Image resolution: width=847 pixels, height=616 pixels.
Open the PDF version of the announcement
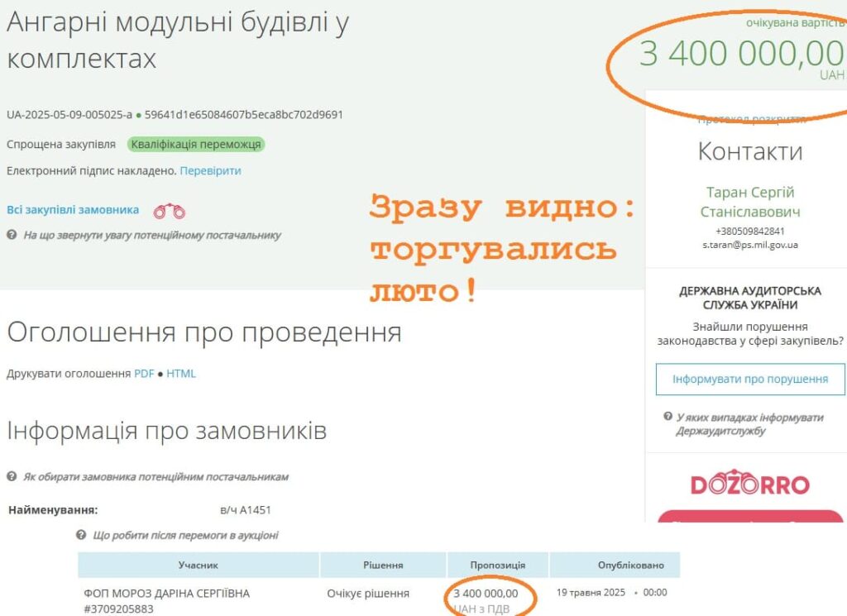point(144,373)
